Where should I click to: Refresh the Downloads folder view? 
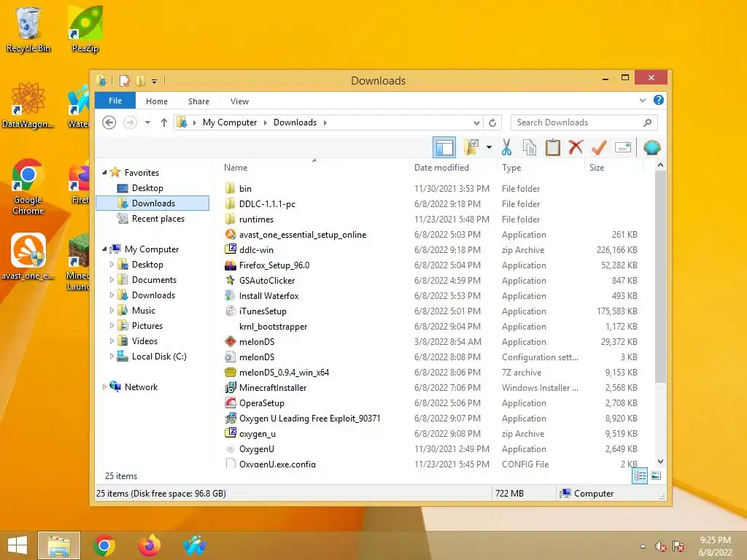click(x=492, y=122)
